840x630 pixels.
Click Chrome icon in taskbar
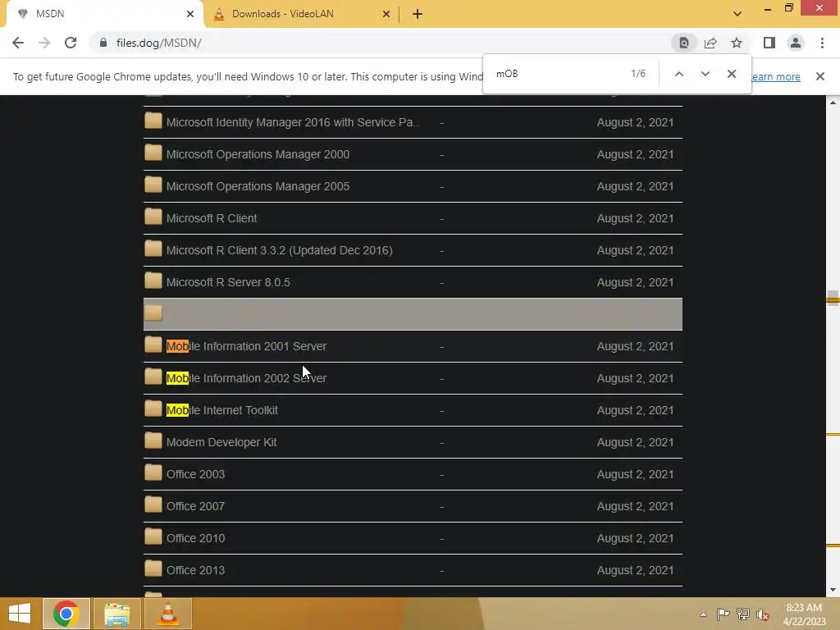click(66, 614)
